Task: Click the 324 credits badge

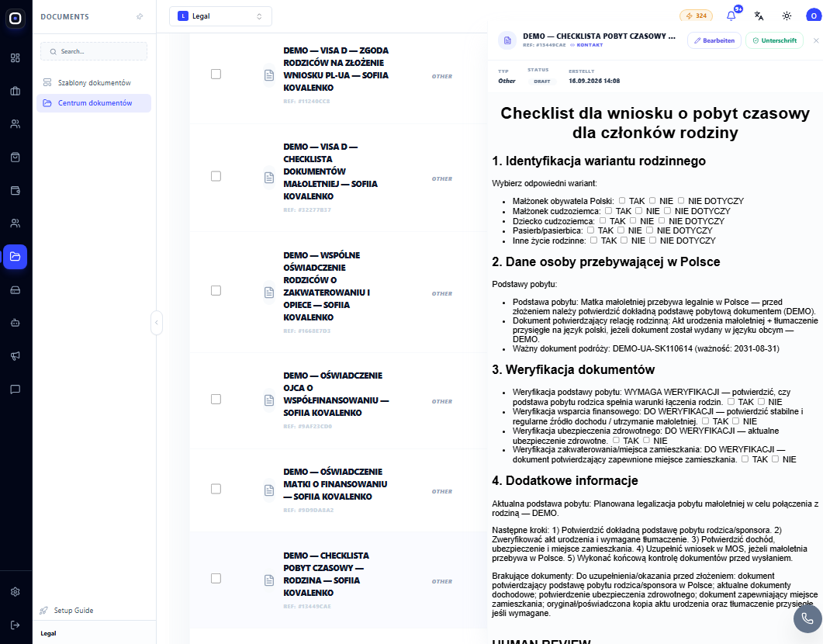Action: pos(696,16)
